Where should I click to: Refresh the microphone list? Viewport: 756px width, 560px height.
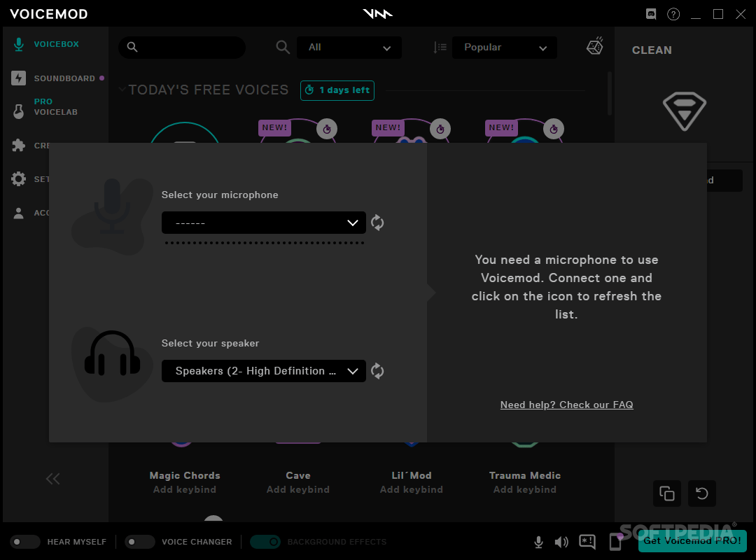pos(377,223)
